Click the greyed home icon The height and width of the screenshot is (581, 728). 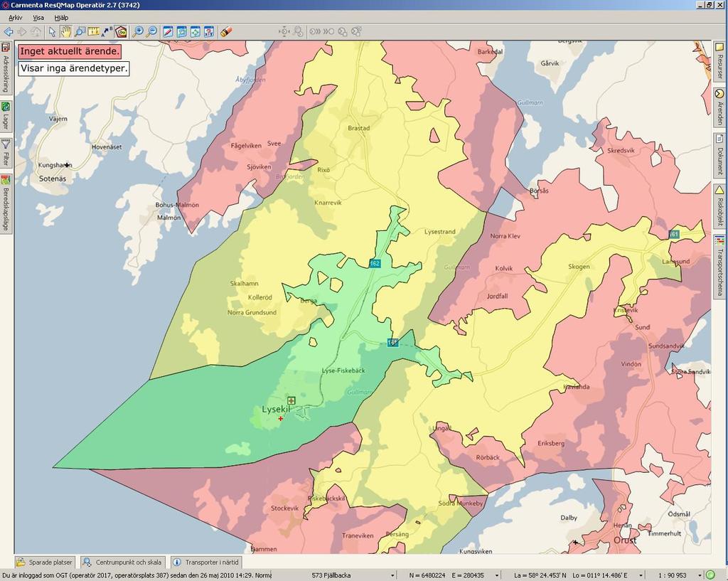(x=36, y=31)
